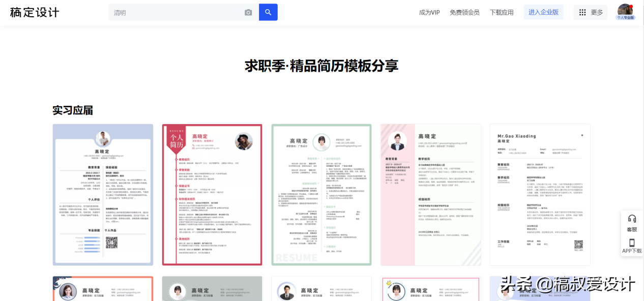Open the pink-sidebar 高晓定 resume template

point(430,194)
